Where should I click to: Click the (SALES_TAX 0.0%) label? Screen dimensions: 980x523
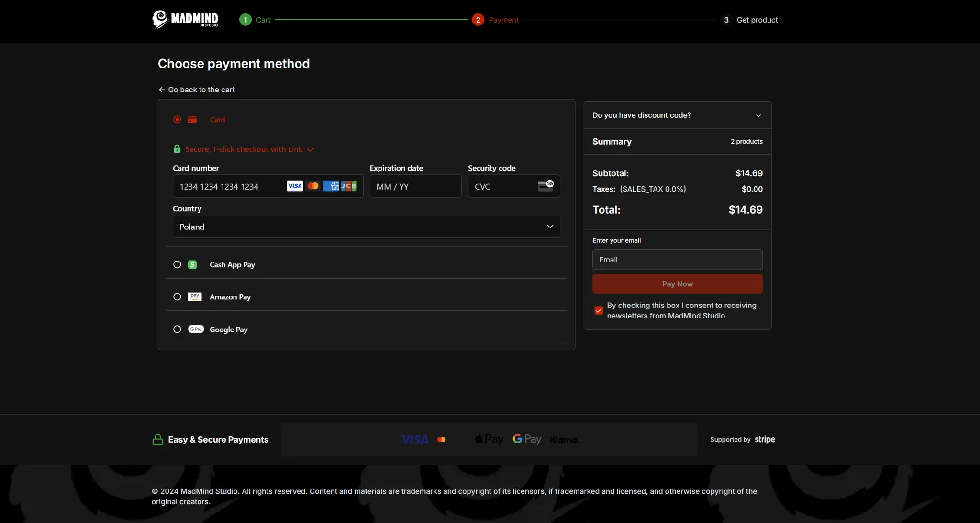(653, 189)
